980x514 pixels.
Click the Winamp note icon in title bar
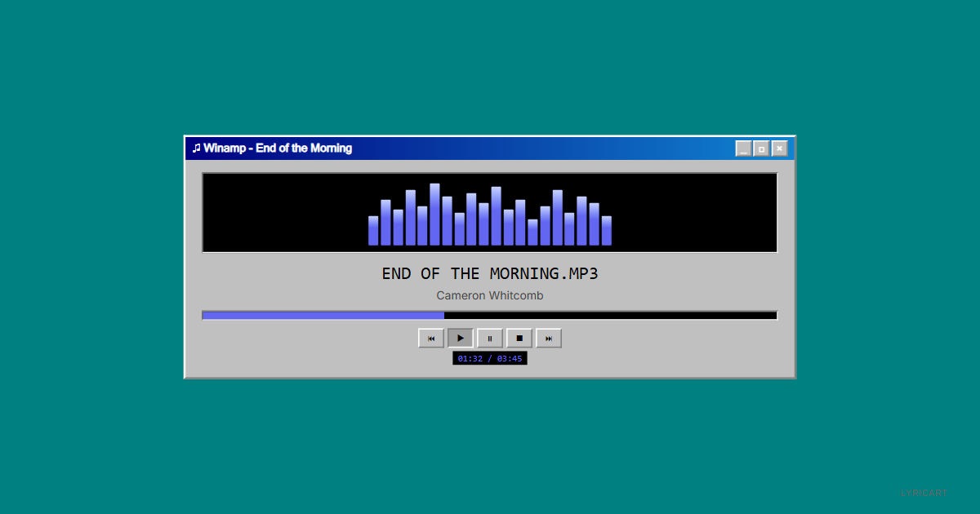pyautogui.click(x=196, y=148)
